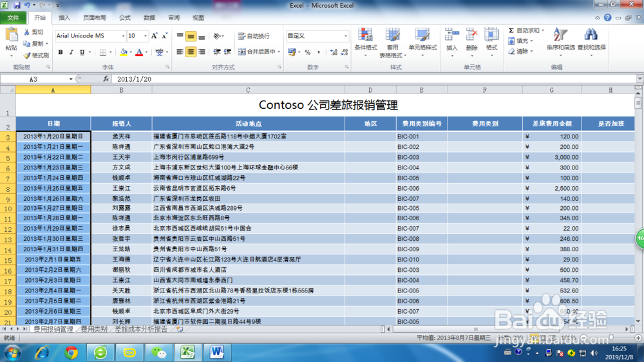644x362 pixels.
Task: Click the Paste icon
Action: pyautogui.click(x=11, y=35)
